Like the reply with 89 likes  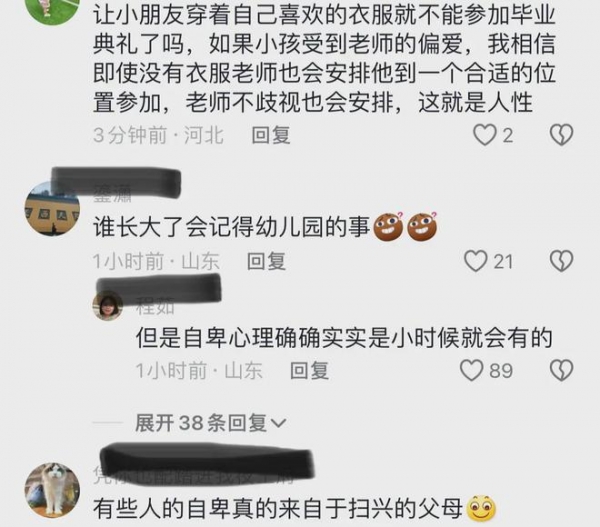[471, 370]
